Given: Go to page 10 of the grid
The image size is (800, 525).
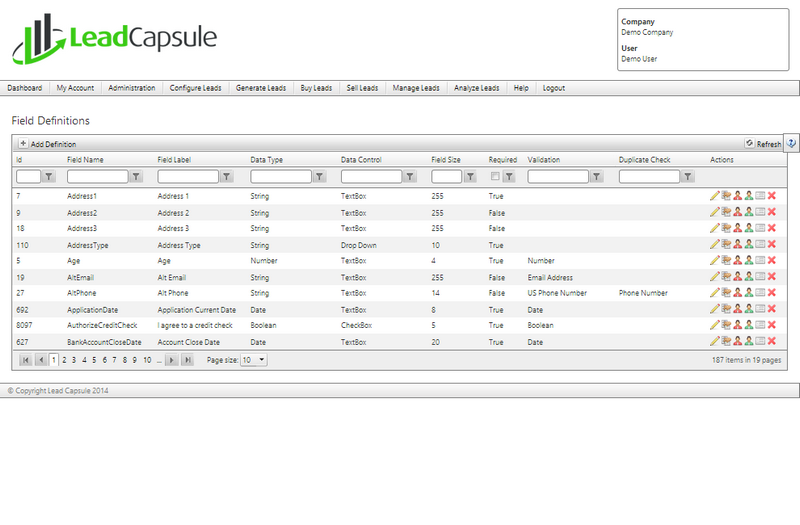Looking at the screenshot, I should 147,360.
